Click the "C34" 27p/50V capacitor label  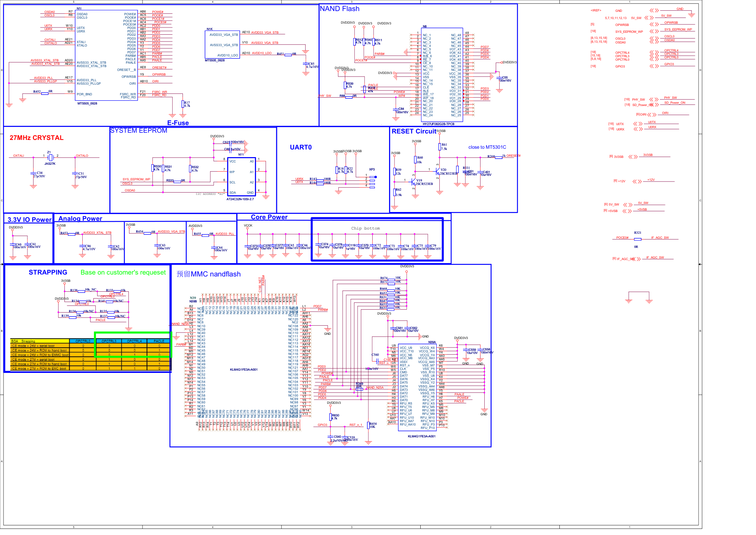[40, 173]
